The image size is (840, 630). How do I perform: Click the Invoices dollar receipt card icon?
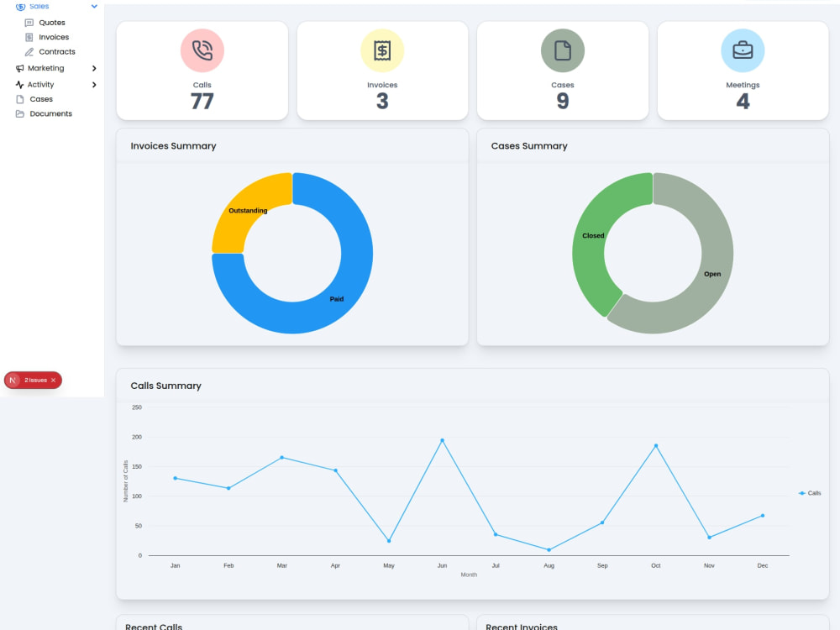pos(382,50)
